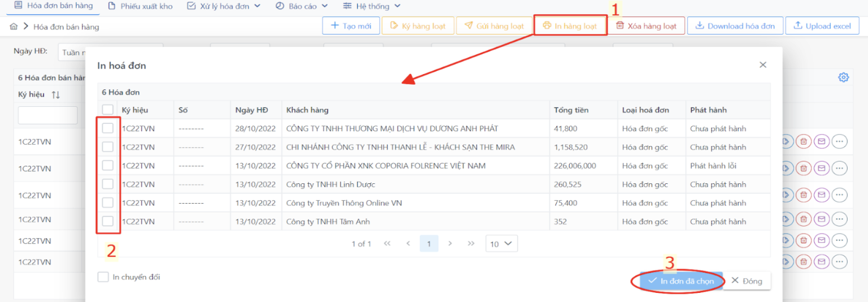Check the Công ty TNHH Linh Dược row
Screen dimensions: 868x302
click(x=107, y=184)
